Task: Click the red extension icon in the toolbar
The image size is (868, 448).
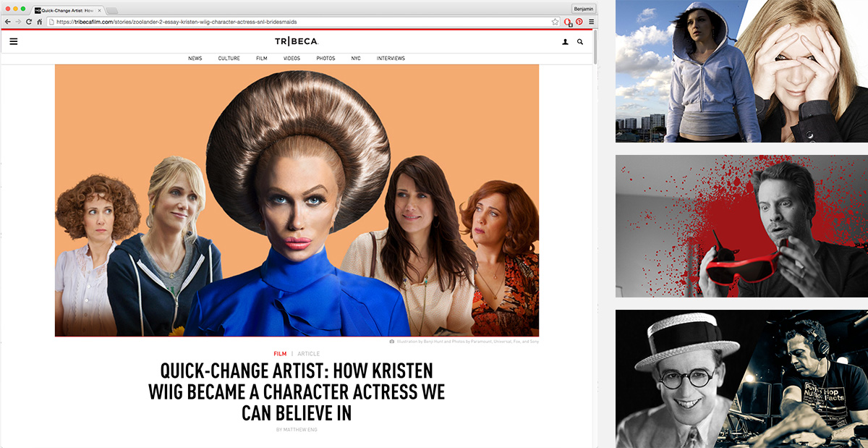Action: point(569,22)
